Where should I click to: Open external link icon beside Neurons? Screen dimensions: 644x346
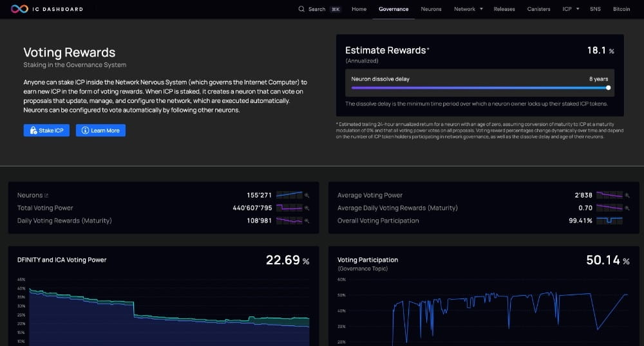click(46, 196)
